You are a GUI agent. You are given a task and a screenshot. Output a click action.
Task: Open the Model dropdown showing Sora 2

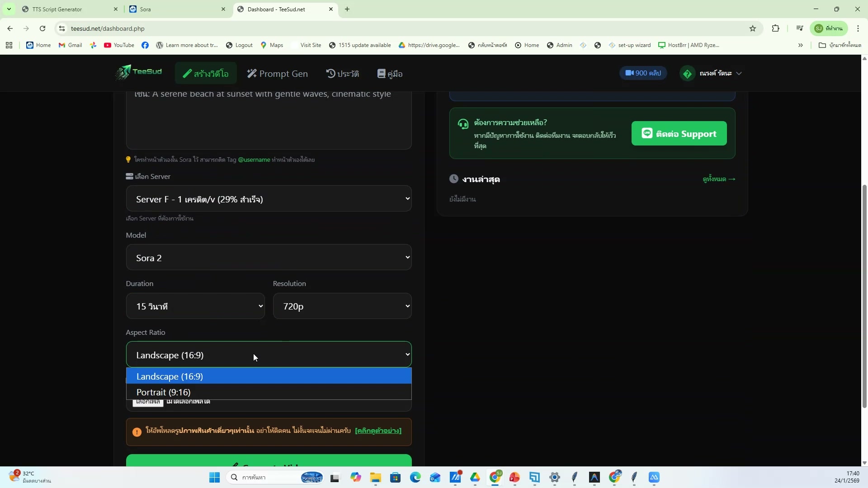point(269,258)
